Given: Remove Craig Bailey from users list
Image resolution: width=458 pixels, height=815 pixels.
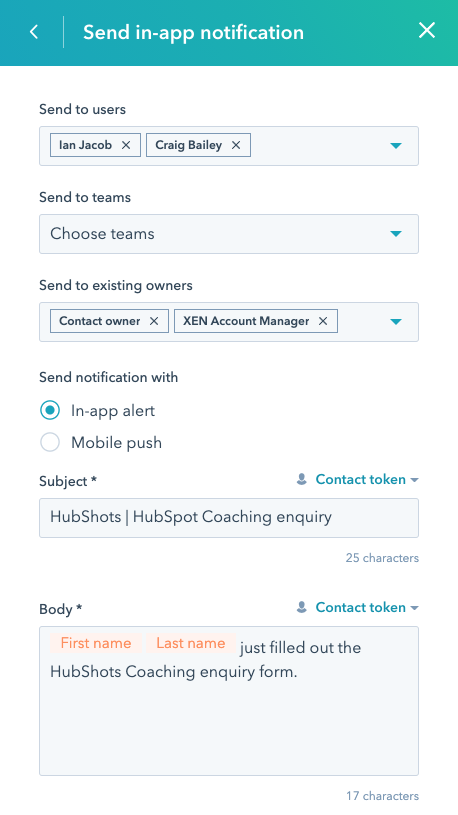Looking at the screenshot, I should (x=236, y=146).
